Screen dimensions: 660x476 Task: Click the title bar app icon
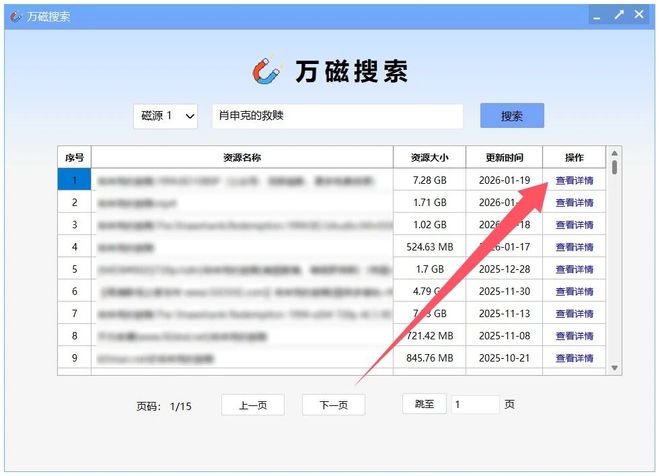click(16, 16)
